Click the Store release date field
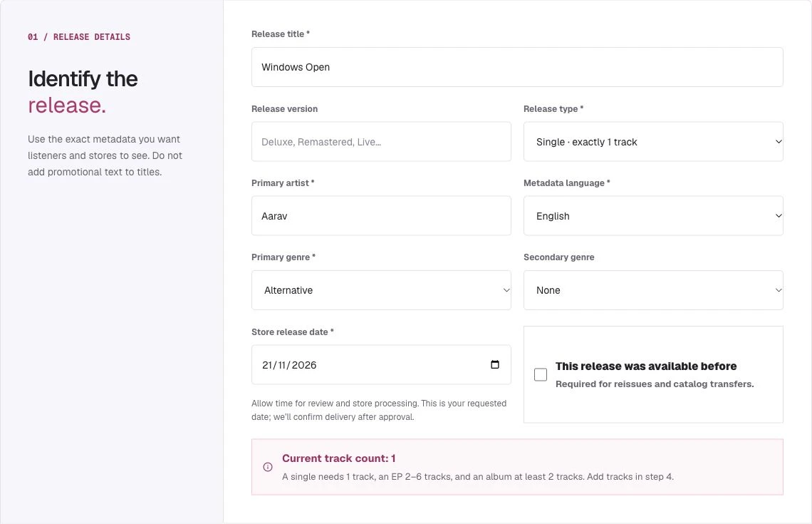 tap(381, 364)
